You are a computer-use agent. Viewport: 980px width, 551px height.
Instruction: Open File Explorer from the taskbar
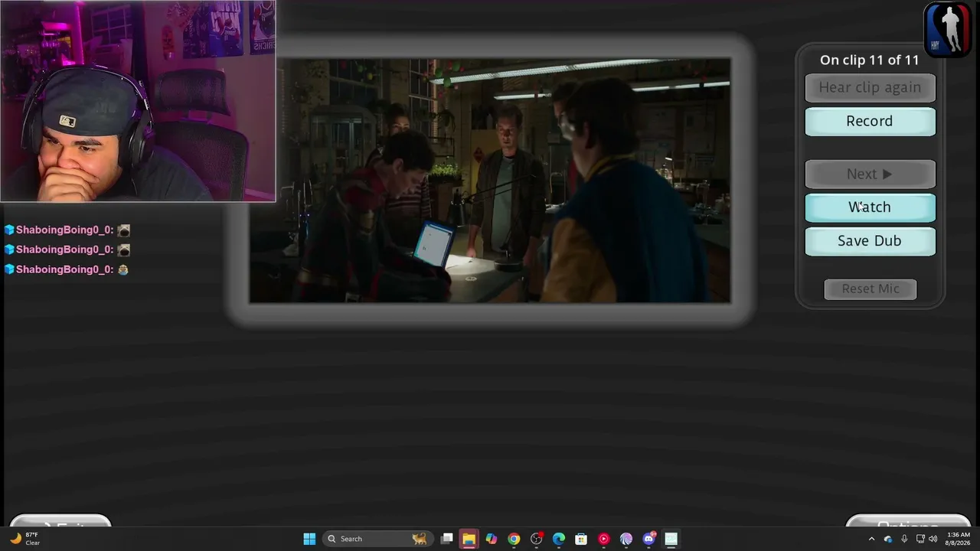click(469, 539)
